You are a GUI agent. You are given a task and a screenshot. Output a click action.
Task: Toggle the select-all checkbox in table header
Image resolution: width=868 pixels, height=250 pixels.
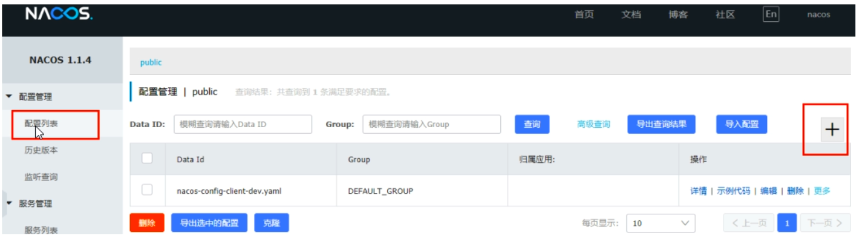[x=147, y=158]
